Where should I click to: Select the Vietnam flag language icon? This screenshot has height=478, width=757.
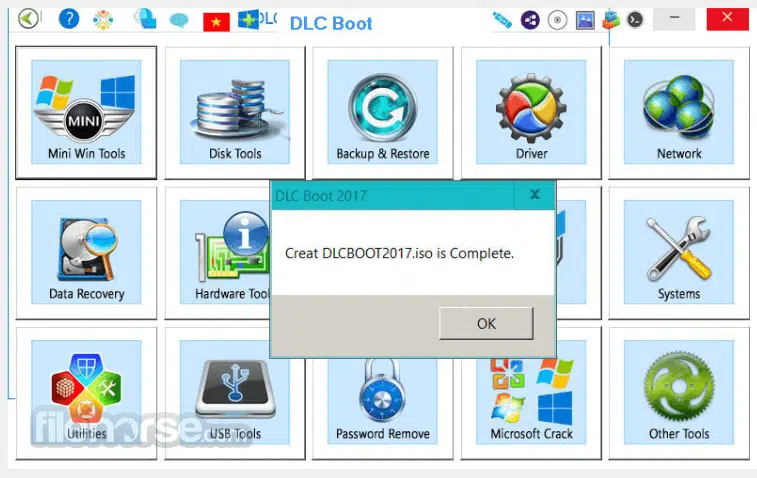(x=216, y=22)
